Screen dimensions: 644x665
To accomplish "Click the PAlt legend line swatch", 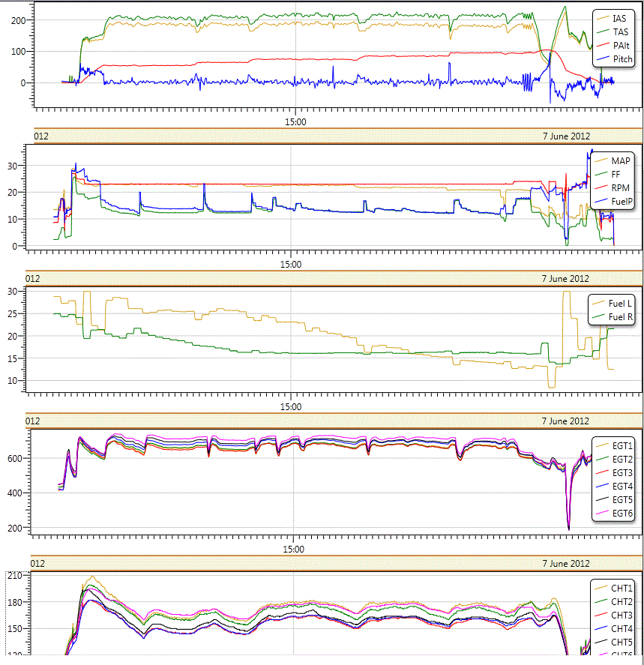I will 603,46.
